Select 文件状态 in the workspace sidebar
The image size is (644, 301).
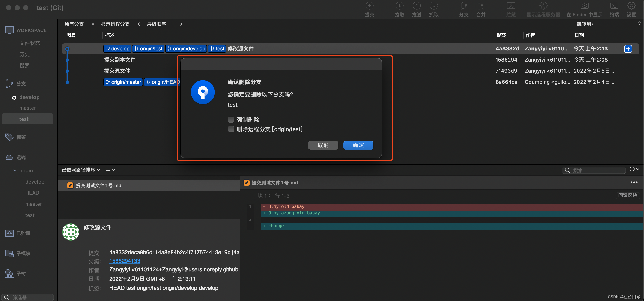coord(30,43)
